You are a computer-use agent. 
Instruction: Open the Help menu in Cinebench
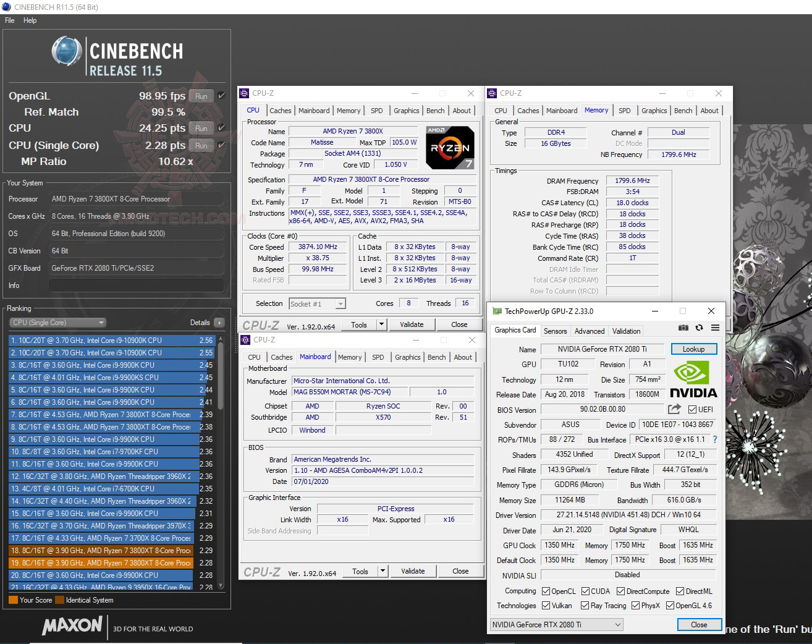[x=30, y=20]
